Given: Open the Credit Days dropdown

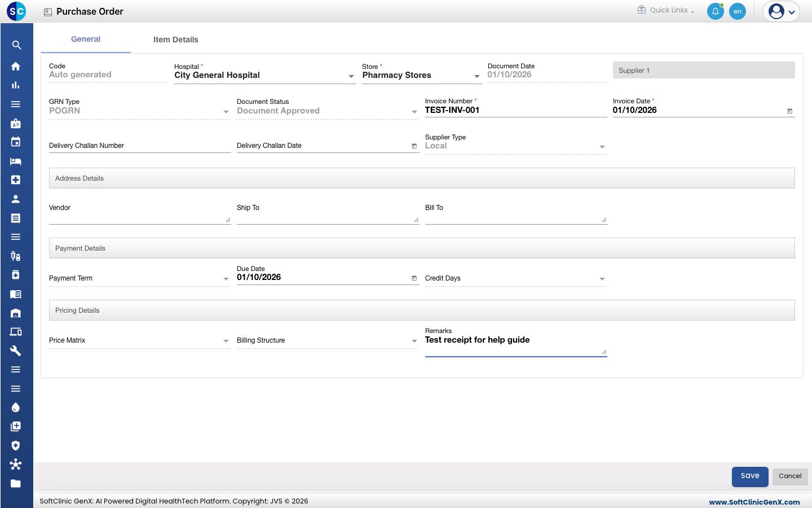Looking at the screenshot, I should click(x=602, y=279).
